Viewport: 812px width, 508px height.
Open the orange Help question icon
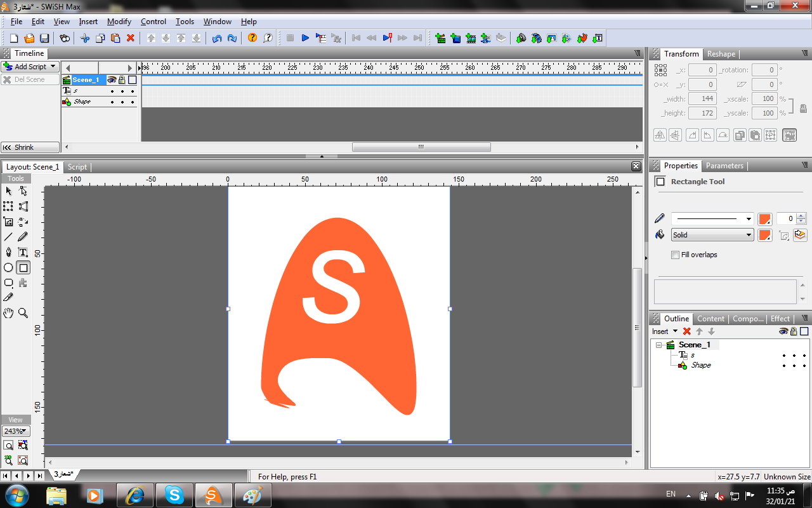pos(252,38)
